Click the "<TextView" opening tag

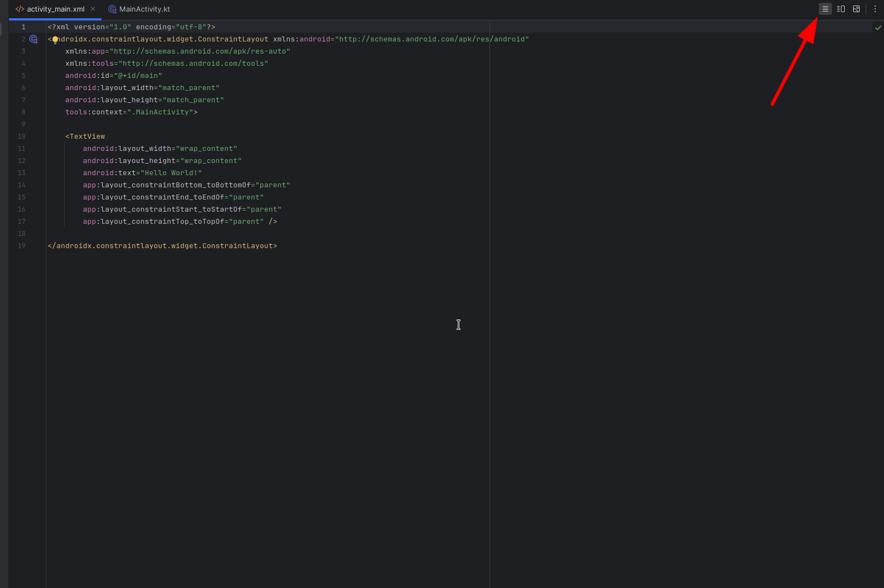tap(85, 136)
